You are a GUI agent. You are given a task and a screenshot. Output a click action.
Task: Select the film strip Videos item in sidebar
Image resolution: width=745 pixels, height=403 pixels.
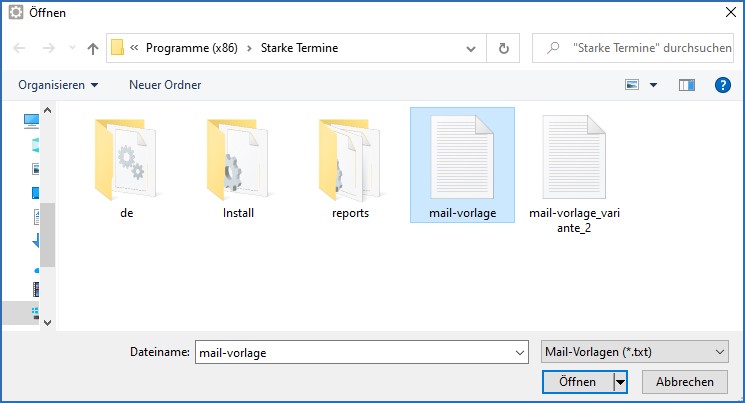click(x=36, y=289)
